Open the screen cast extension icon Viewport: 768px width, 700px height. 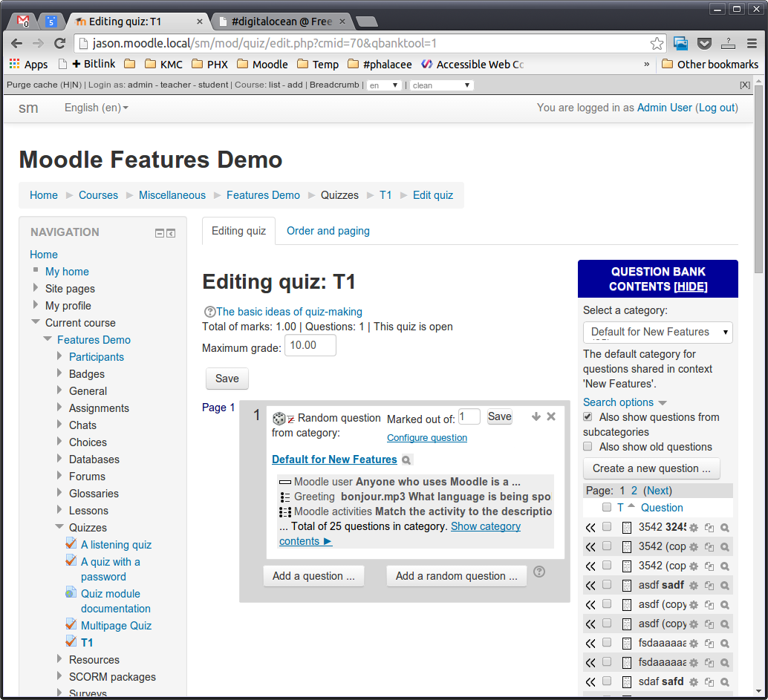680,44
